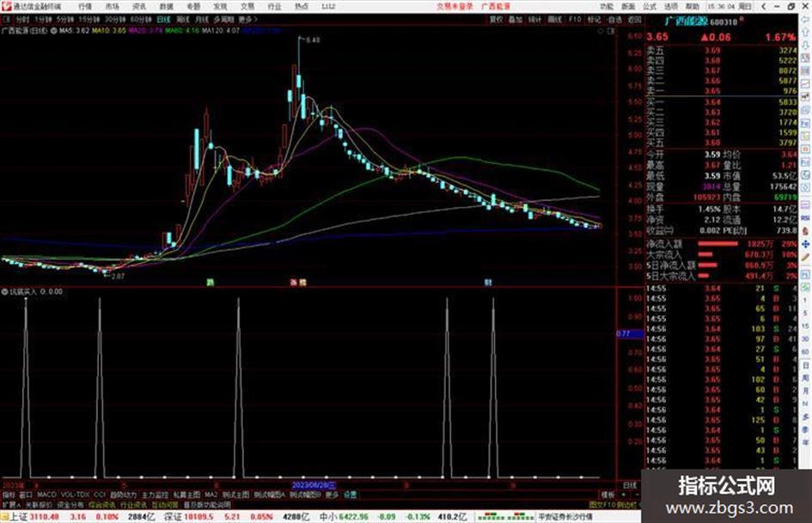Screen dimensions: 812x523
Task: Open the 功能 menu at top right
Action: click(607, 6)
